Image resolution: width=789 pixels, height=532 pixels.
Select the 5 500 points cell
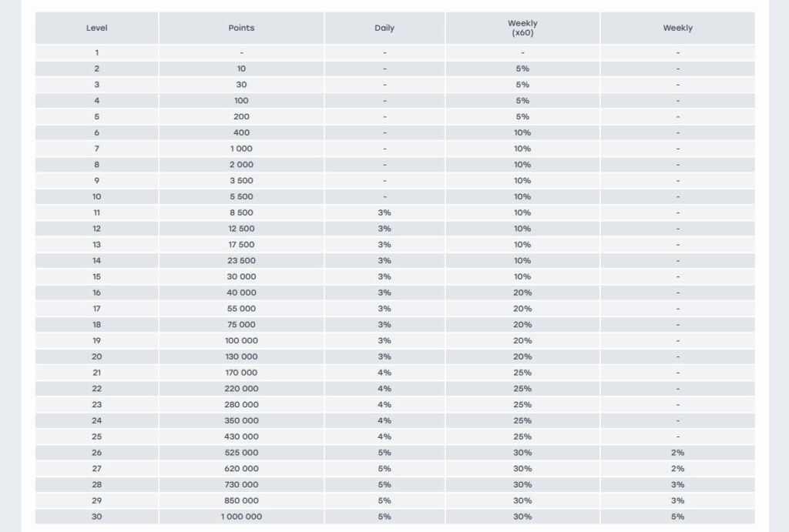(x=241, y=196)
